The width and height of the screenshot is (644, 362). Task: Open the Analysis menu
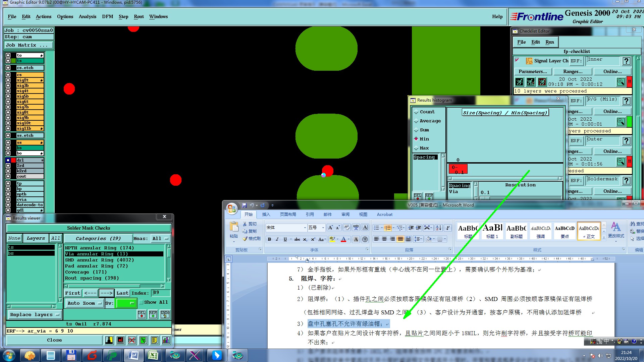point(87,16)
